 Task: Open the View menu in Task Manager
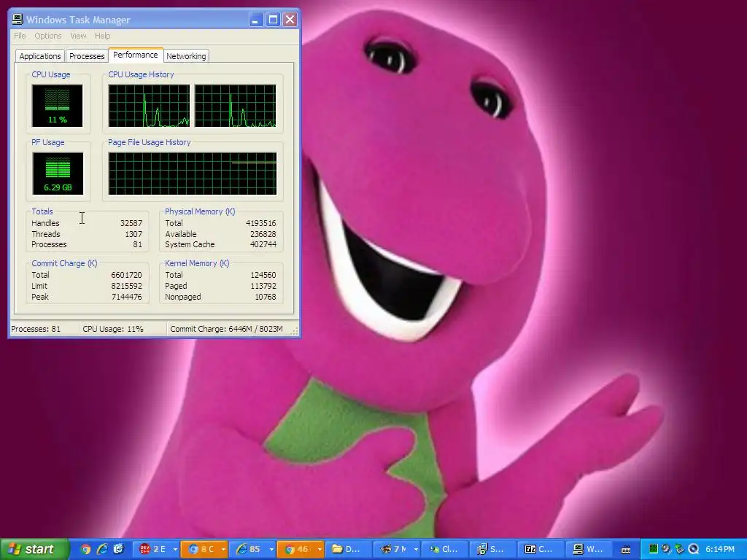point(78,36)
